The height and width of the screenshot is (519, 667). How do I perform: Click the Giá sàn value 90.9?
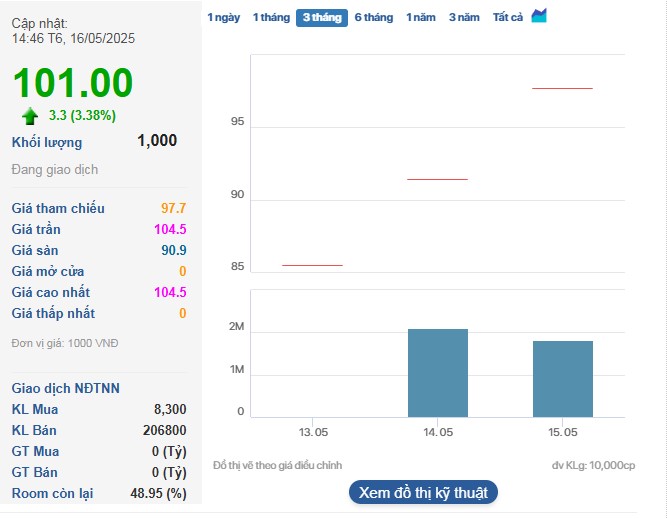(173, 251)
